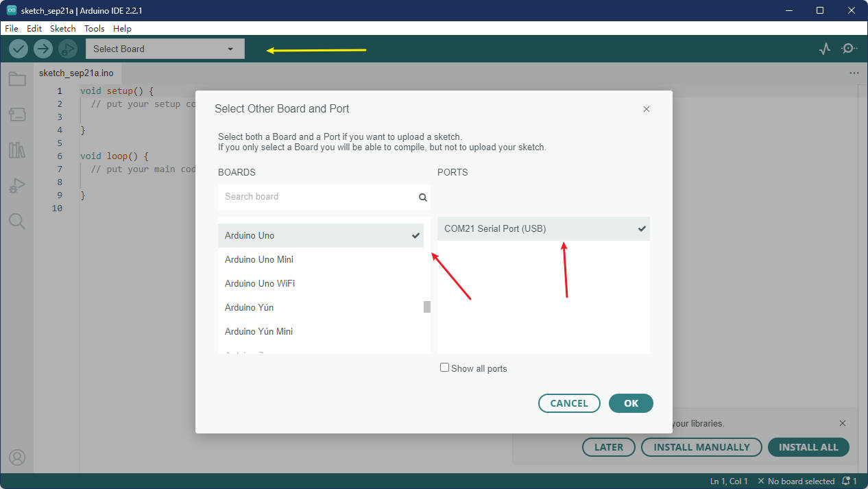Expand the Select Board dropdown
Screen dimensions: 868x489
point(165,49)
